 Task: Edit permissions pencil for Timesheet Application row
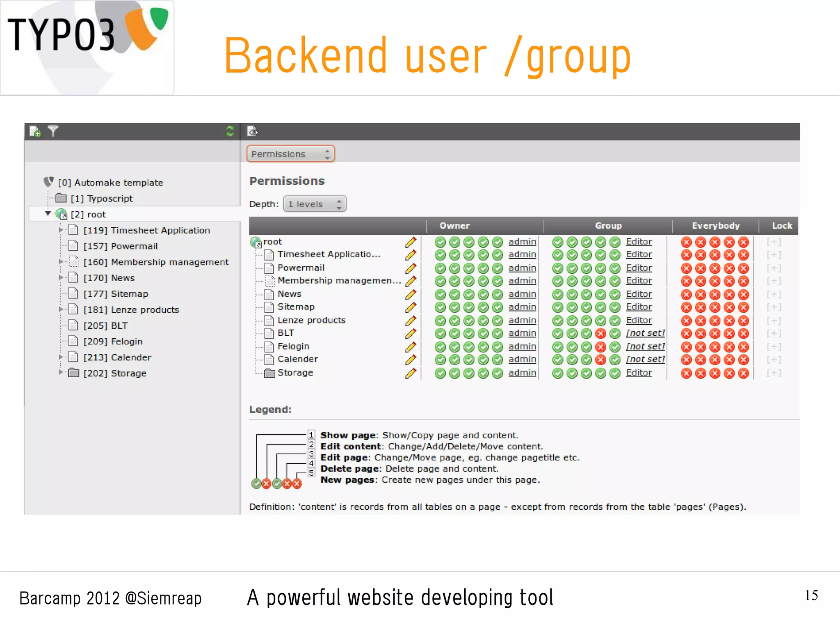pyautogui.click(x=411, y=255)
